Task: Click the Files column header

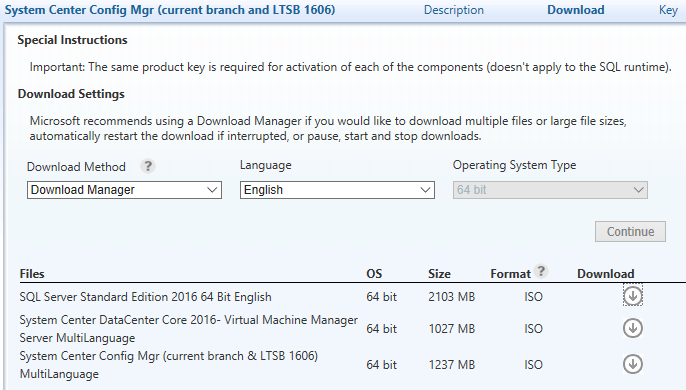Action: point(32,274)
